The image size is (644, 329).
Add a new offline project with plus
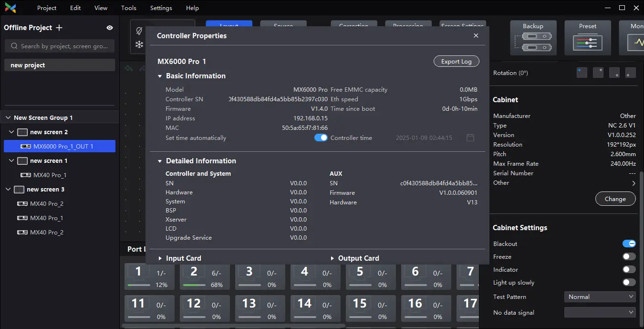click(x=59, y=28)
